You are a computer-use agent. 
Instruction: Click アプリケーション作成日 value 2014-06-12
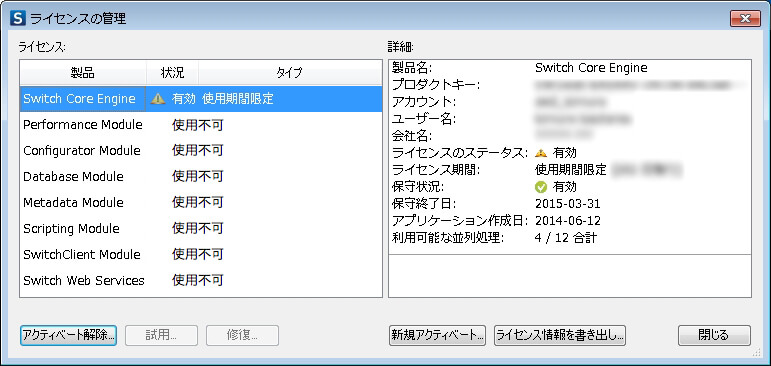(x=567, y=221)
